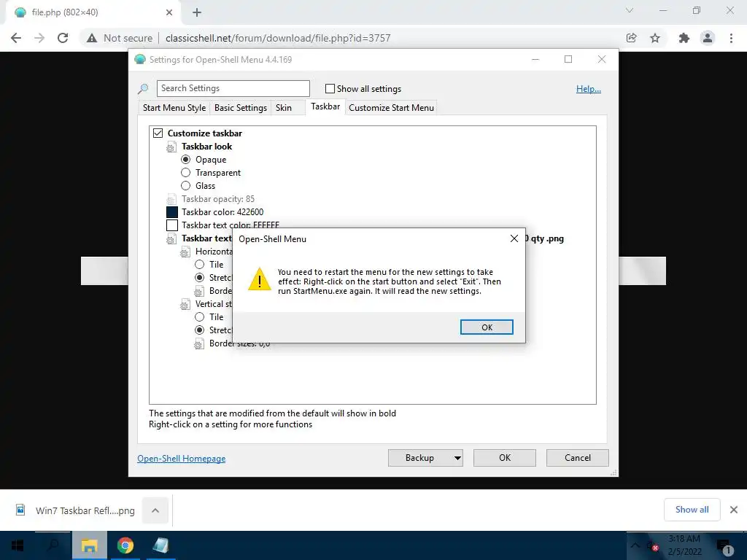This screenshot has height=560, width=747.
Task: Open Chrome Extensions puzzle icon
Action: coord(684,38)
